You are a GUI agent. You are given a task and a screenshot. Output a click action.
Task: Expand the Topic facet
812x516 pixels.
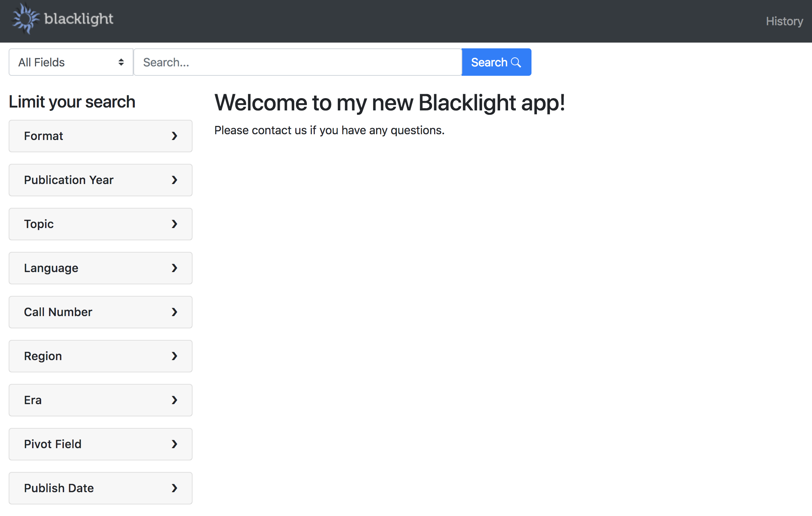101,224
